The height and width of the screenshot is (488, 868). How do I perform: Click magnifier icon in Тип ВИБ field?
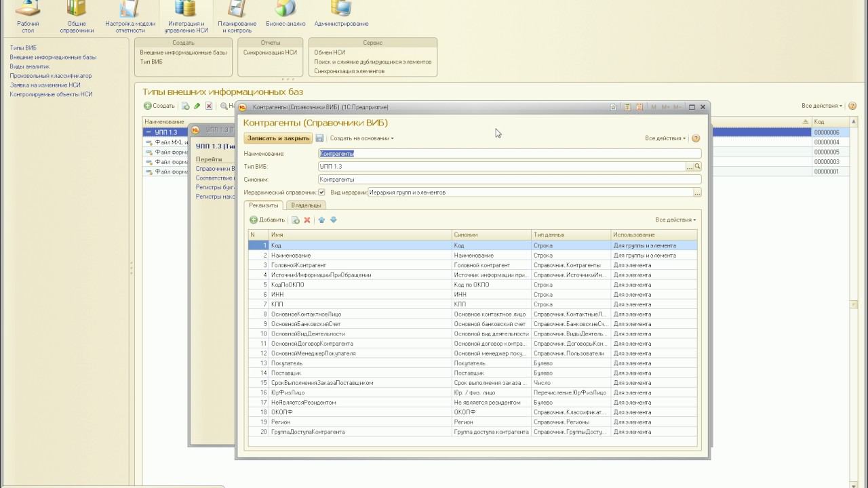(697, 167)
